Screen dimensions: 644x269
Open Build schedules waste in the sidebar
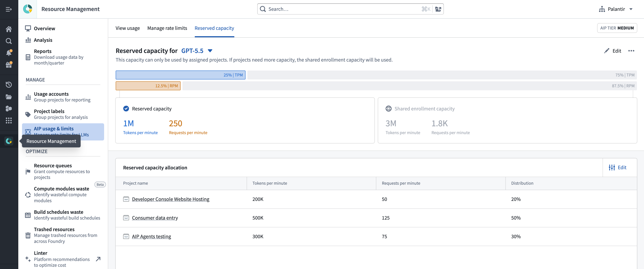[x=63, y=215]
